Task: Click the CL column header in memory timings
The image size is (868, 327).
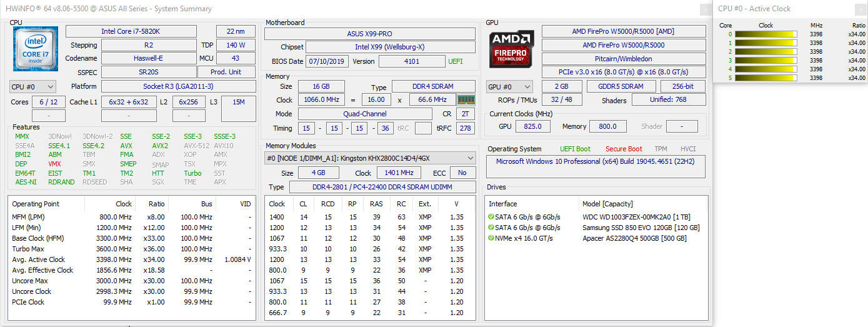Action: (303, 204)
